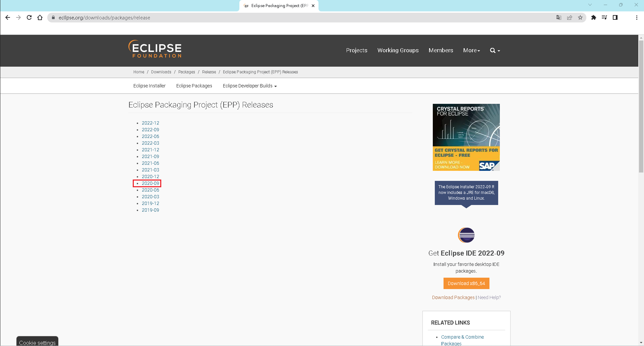Toggle the browser side panel
The height and width of the screenshot is (346, 644).
(615, 17)
